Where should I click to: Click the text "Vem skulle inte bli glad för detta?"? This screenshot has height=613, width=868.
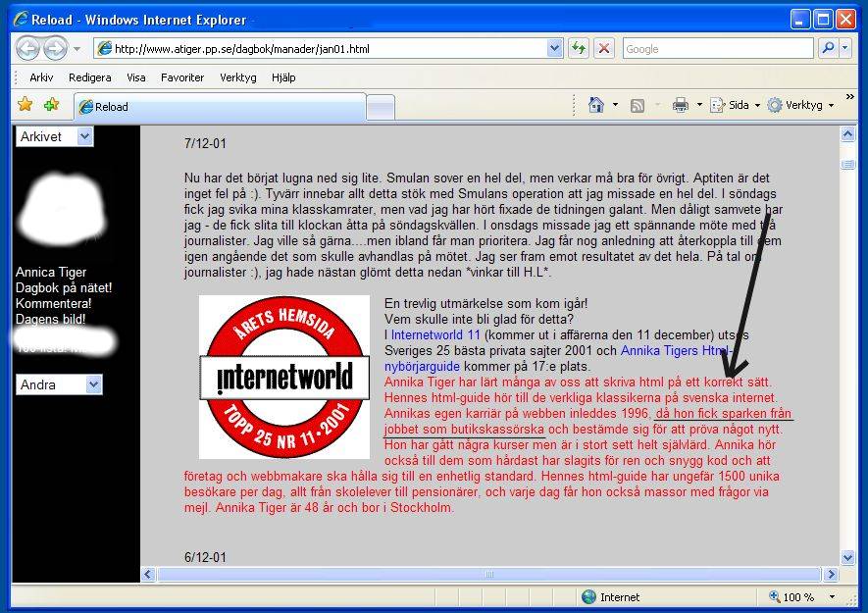479,319
